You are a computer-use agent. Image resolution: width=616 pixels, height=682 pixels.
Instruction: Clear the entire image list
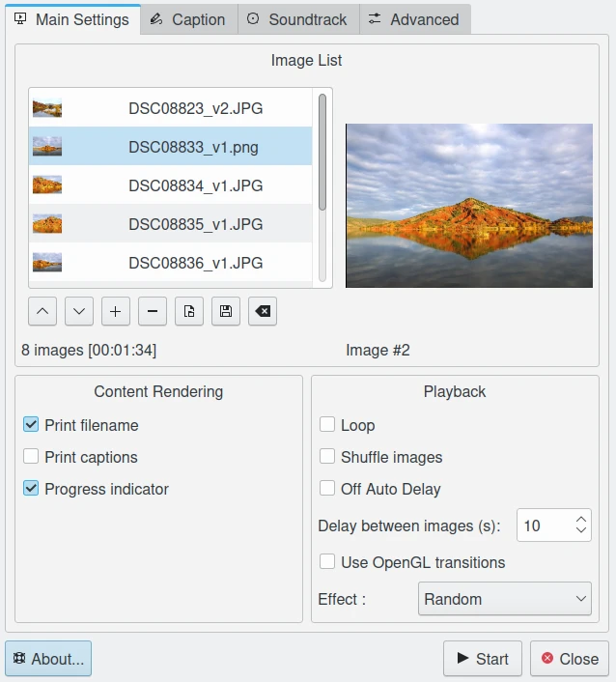pos(263,311)
